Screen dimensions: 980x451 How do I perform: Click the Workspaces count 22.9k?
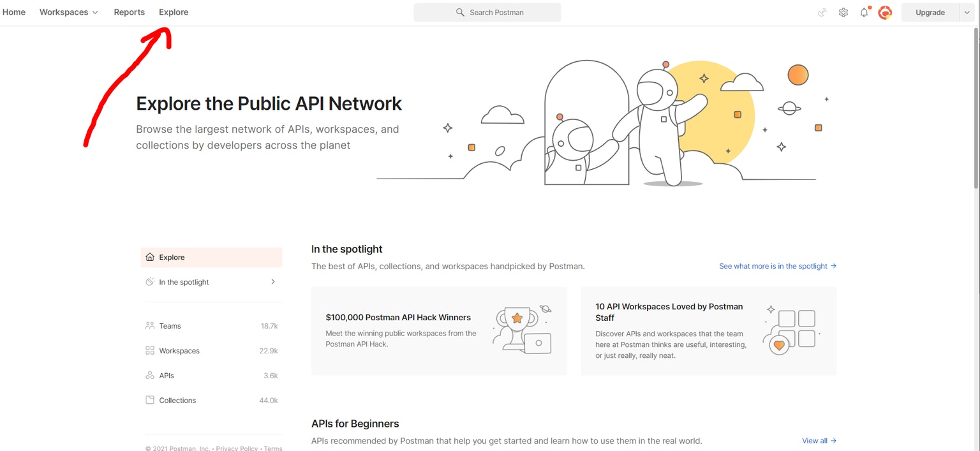pos(269,351)
